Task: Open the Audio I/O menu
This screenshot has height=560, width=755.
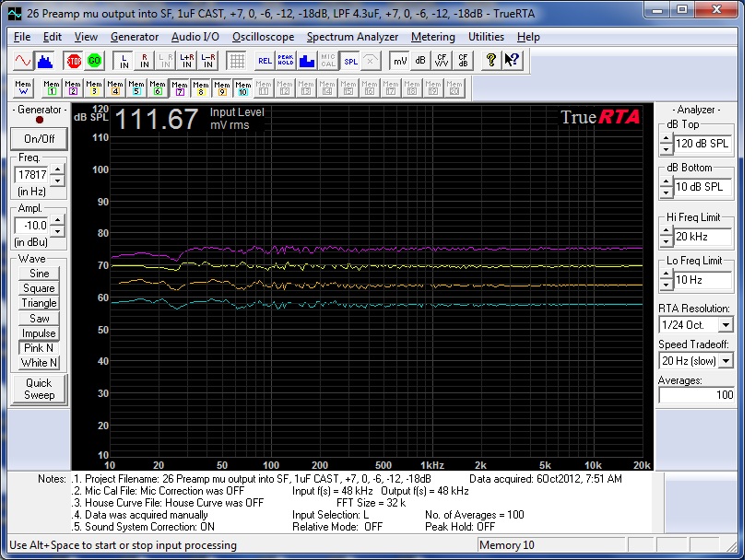Action: pyautogui.click(x=195, y=37)
